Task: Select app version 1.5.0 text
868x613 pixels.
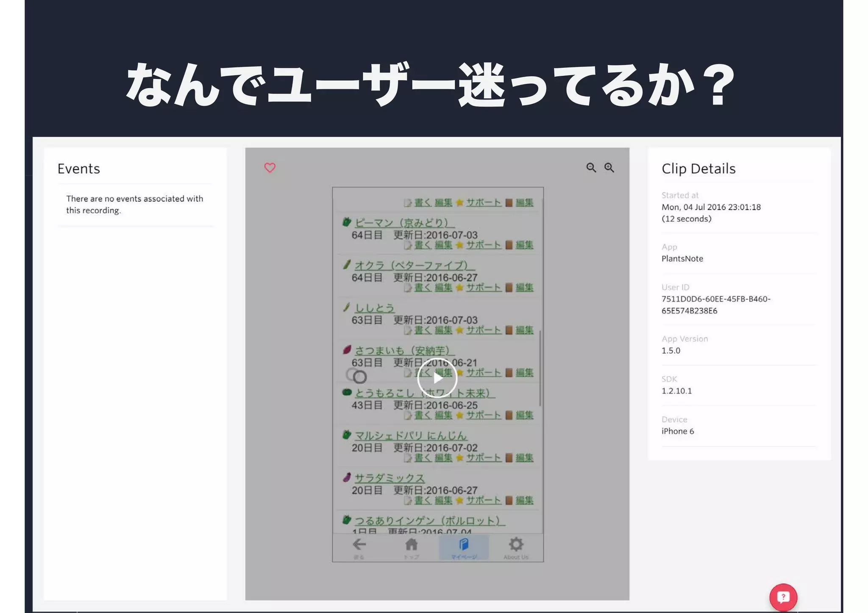Action: click(x=670, y=350)
